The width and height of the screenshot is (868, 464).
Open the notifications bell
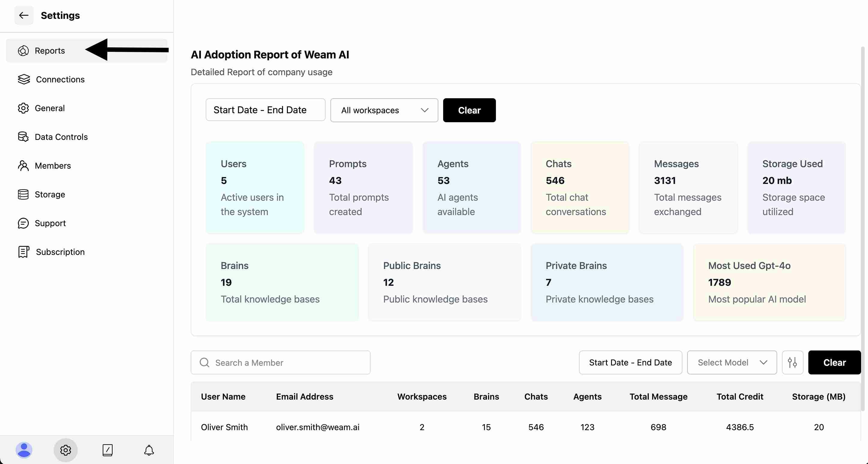pyautogui.click(x=149, y=450)
